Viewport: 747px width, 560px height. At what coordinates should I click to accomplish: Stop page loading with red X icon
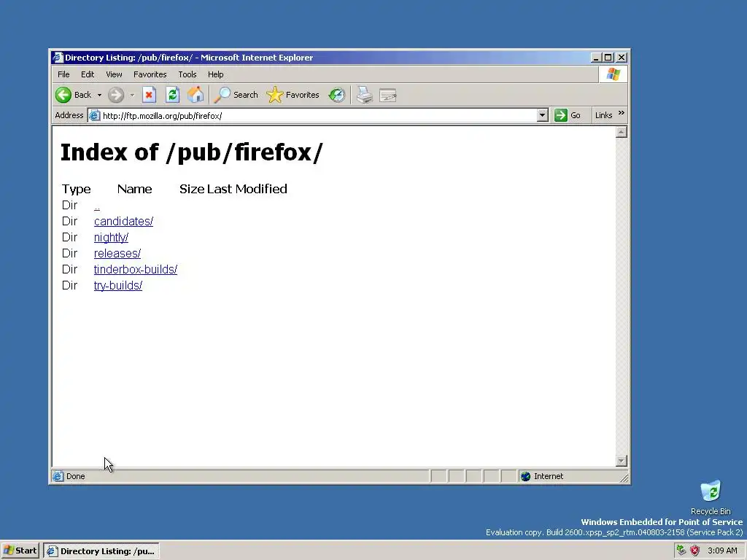click(149, 95)
